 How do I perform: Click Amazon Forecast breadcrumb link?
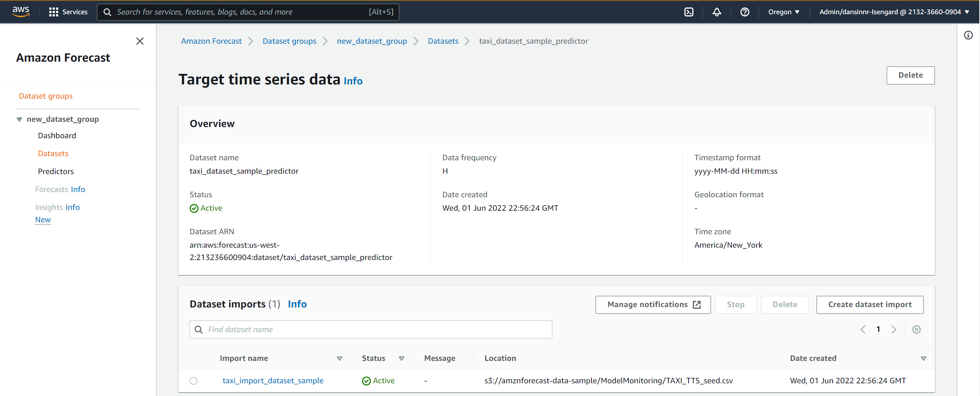tap(211, 41)
